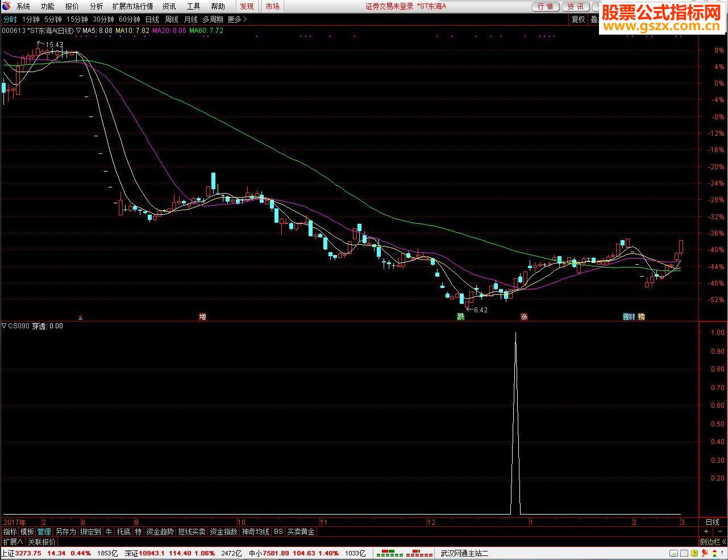Screen dimensions: 728x560
Task: Switch to 分时 chart period
Action: point(10,19)
